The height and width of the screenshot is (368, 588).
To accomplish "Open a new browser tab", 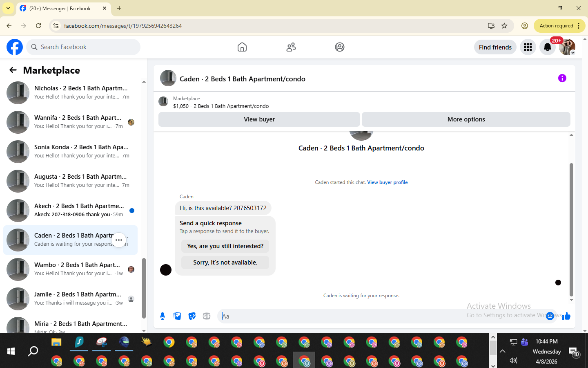I will (x=119, y=8).
